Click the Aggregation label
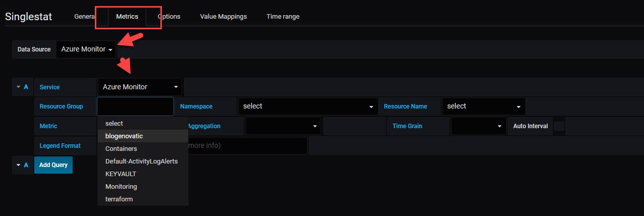644x216 pixels. point(204,126)
